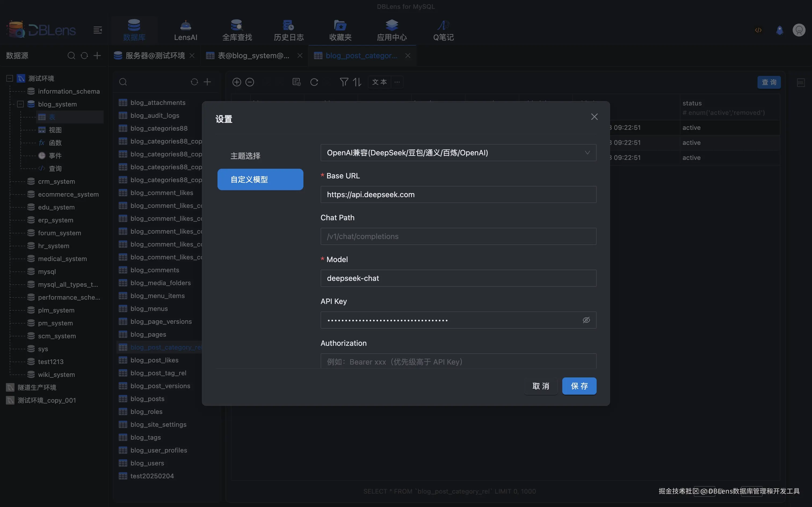Toggle API Key visibility eye icon

pos(586,320)
